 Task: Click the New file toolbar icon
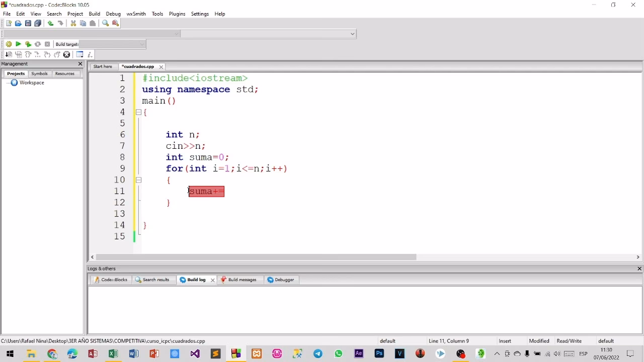click(9, 23)
